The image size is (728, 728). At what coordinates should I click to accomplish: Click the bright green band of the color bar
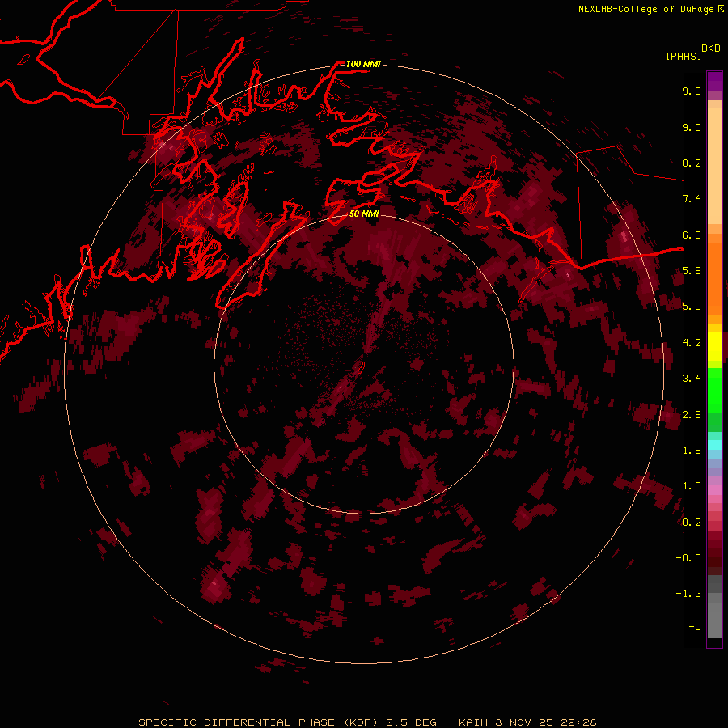(714, 390)
